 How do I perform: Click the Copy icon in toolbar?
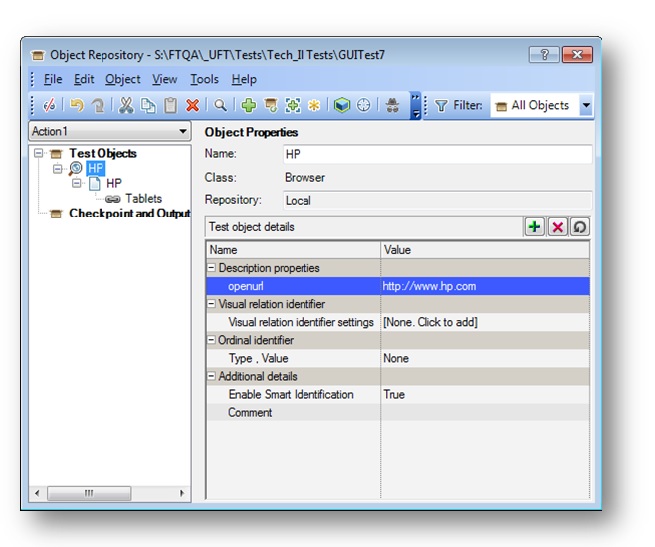coord(147,106)
